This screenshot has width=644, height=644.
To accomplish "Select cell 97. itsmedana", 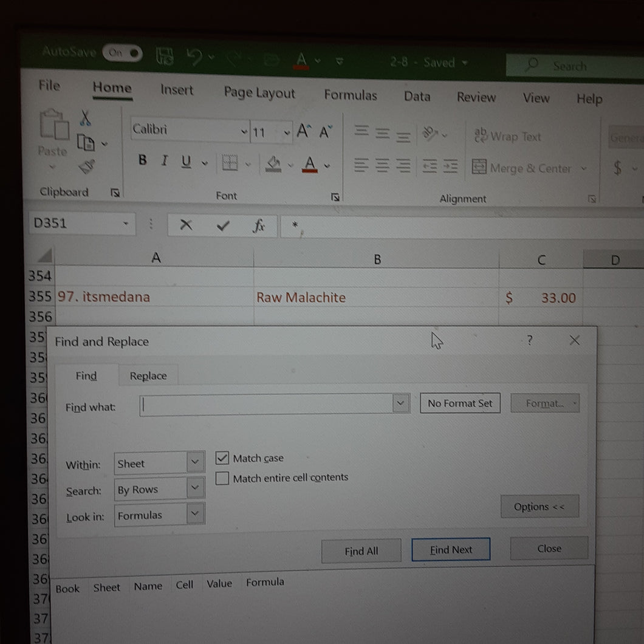I will [x=154, y=296].
